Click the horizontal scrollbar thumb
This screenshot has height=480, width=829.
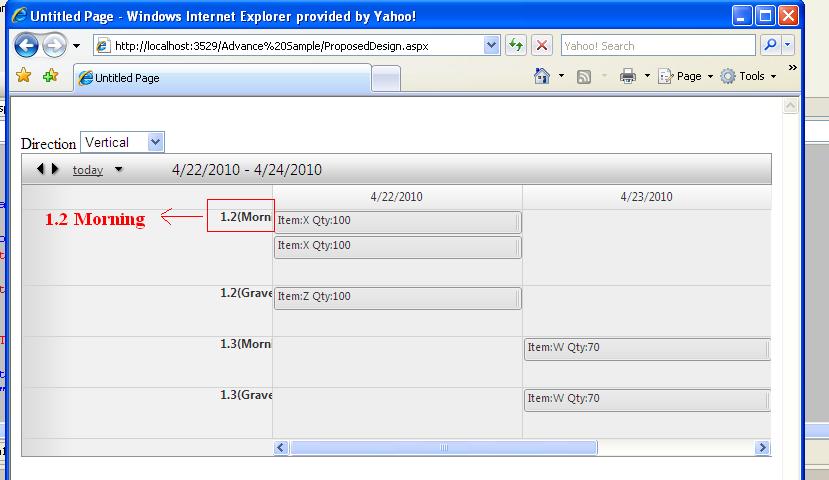coord(444,448)
